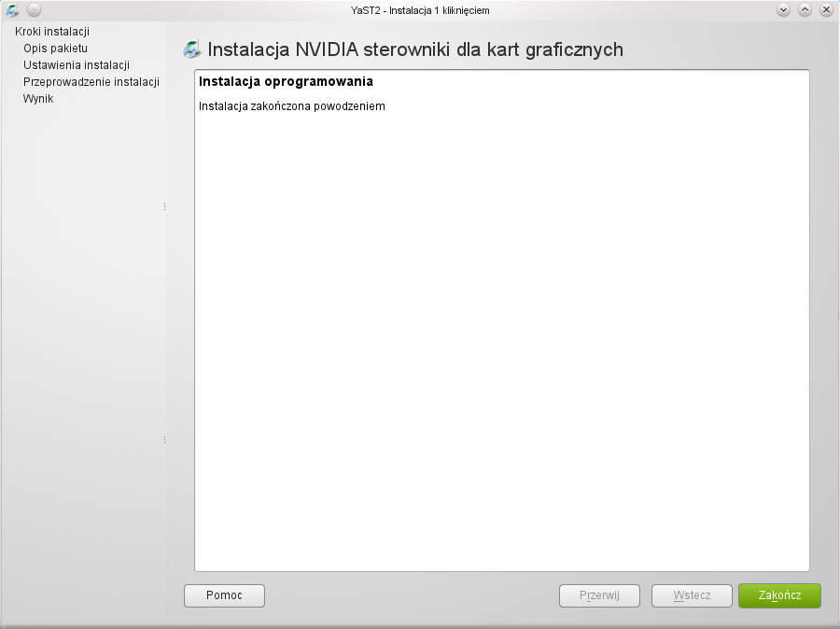Toggle the round sticky button in title bar

click(34, 9)
